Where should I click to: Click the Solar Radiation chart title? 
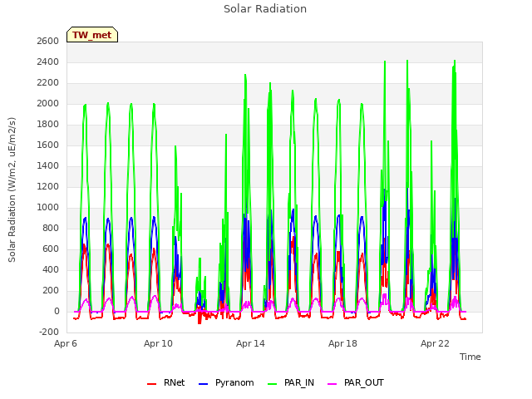click(265, 9)
